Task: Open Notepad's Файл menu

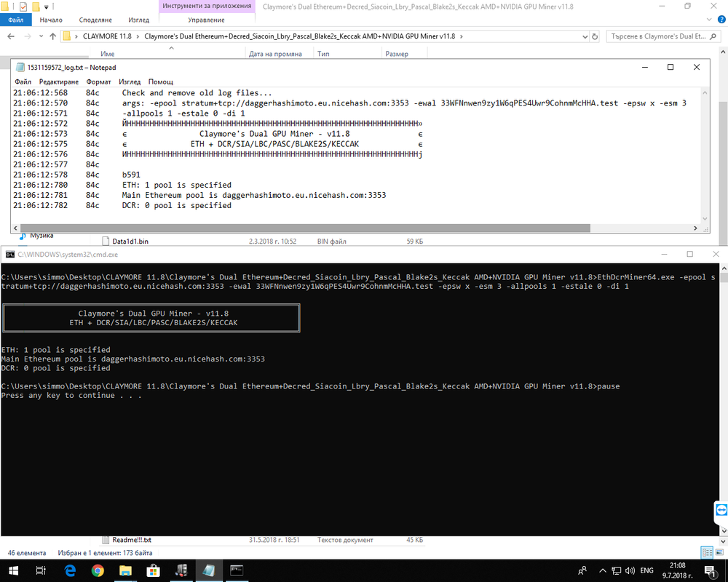Action: click(23, 81)
